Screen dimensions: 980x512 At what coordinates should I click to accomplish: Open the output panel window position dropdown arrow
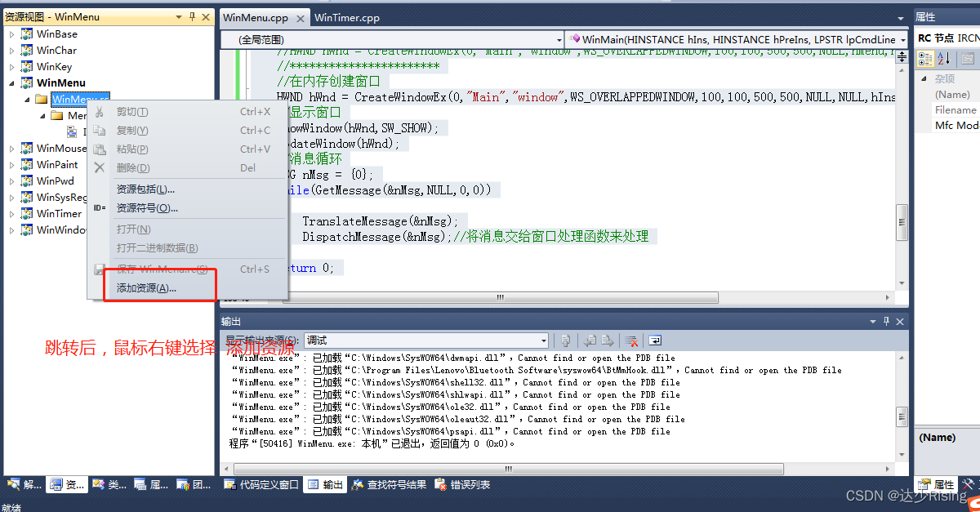point(874,322)
